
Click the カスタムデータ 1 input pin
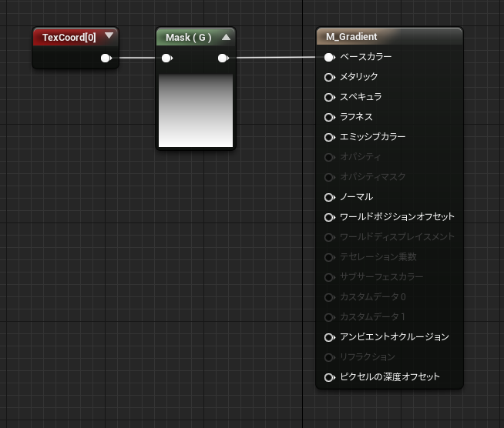click(x=330, y=318)
